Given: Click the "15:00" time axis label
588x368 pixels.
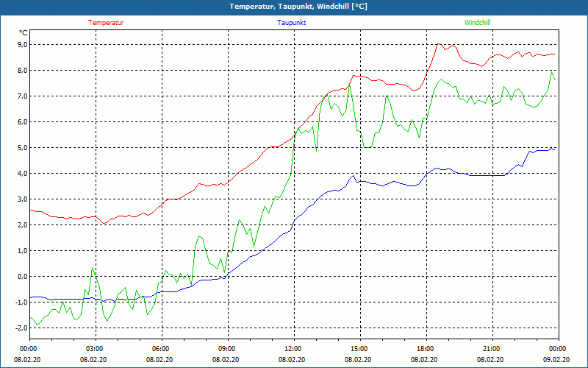Looking at the screenshot, I should (x=359, y=349).
